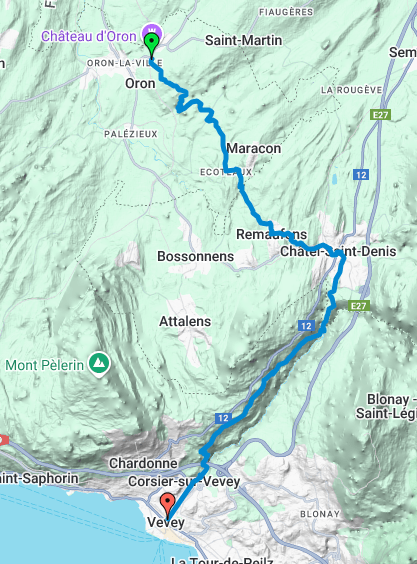Click the Saint-Martin town label
417x564 pixels.
coord(244,40)
